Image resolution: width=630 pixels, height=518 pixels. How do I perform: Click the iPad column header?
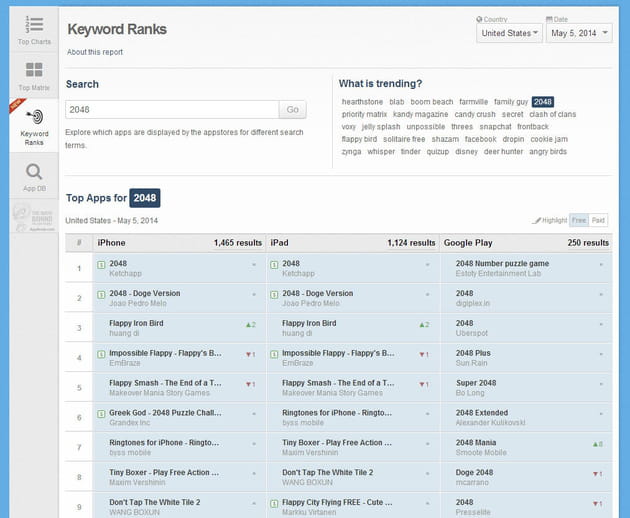279,243
